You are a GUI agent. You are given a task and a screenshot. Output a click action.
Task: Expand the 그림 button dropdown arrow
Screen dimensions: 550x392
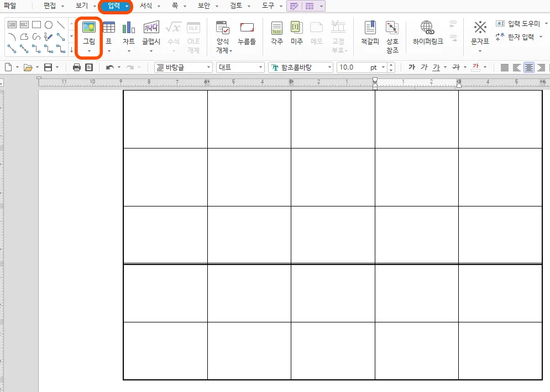pyautogui.click(x=89, y=51)
